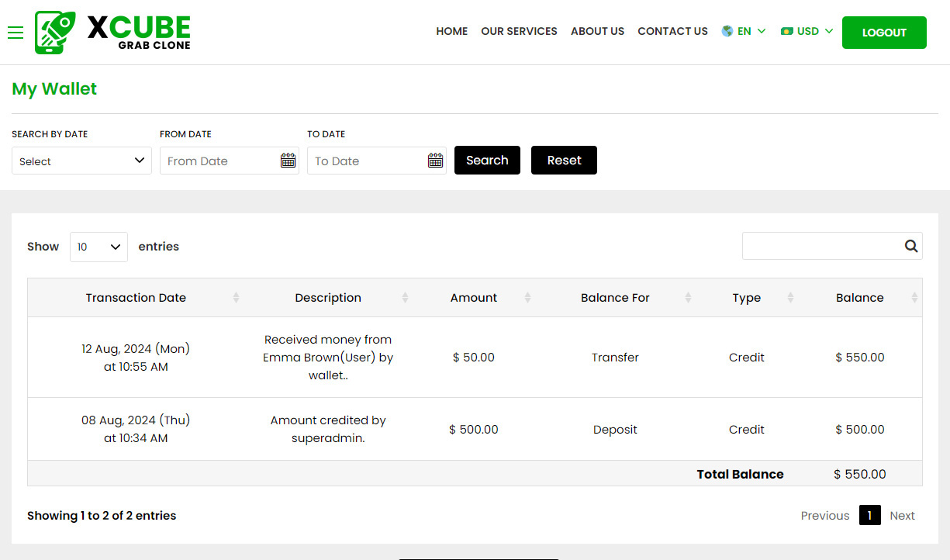Screen dimensions: 950x560
Task: Click the globe icon beside EN
Action: pyautogui.click(x=727, y=31)
